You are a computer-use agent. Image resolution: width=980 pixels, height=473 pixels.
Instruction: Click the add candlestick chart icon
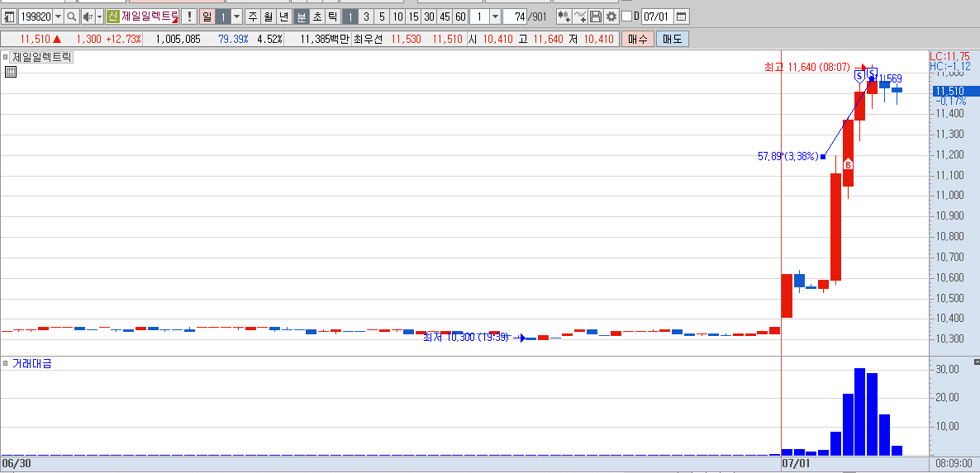[564, 17]
